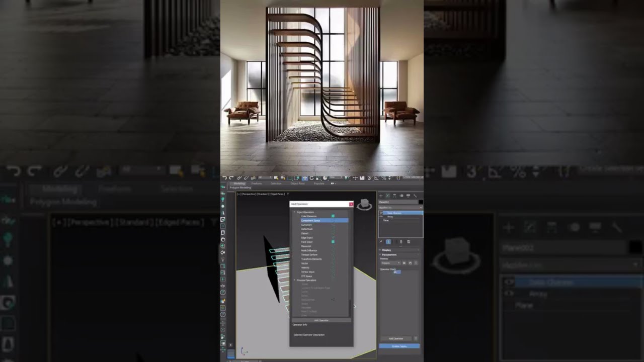This screenshot has height=362, width=644.
Task: Open the Motion command panel tab
Action: 401,196
